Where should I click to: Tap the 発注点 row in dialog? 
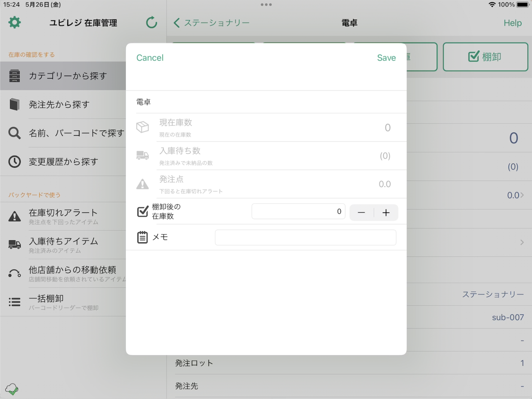266,184
